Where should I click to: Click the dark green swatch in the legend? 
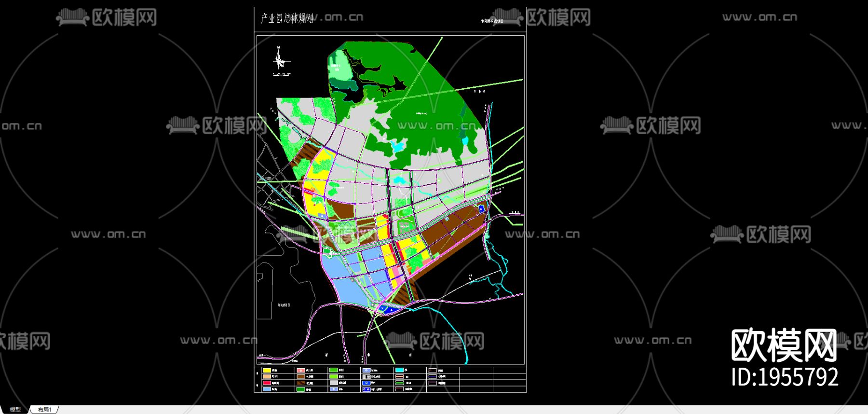301,389
